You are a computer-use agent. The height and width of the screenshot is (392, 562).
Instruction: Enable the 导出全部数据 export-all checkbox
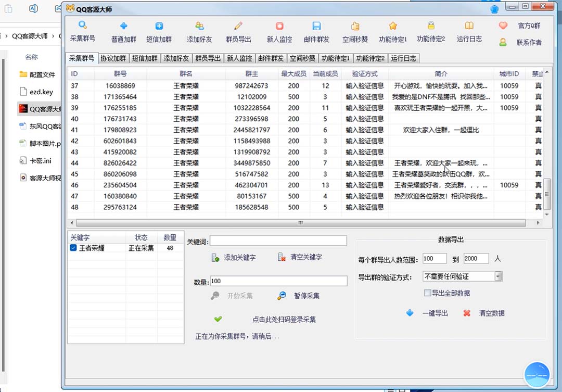click(x=428, y=293)
